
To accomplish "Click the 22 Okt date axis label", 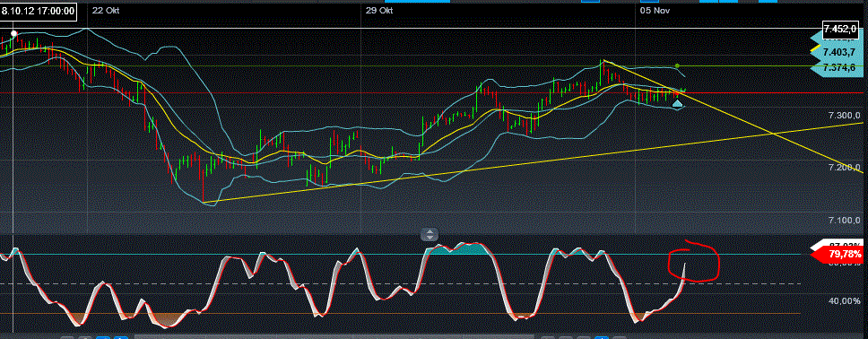I will pos(105,10).
